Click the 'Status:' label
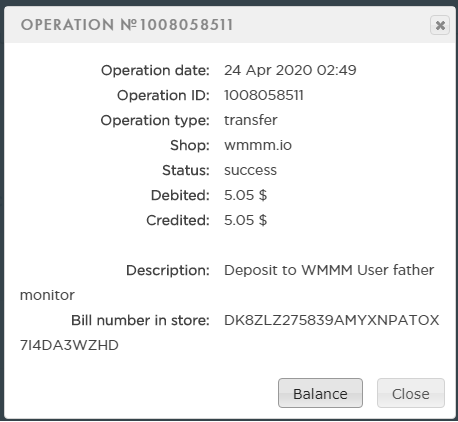Image resolution: width=458 pixels, height=422 pixels. point(186,170)
